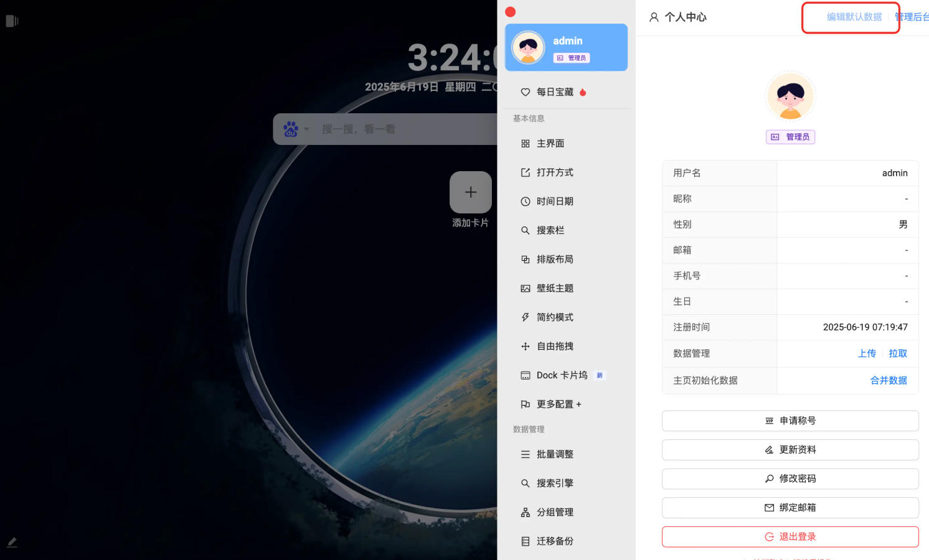Click the move arrows icon next to 自由拖拽
This screenshot has height=560, width=929.
526,347
